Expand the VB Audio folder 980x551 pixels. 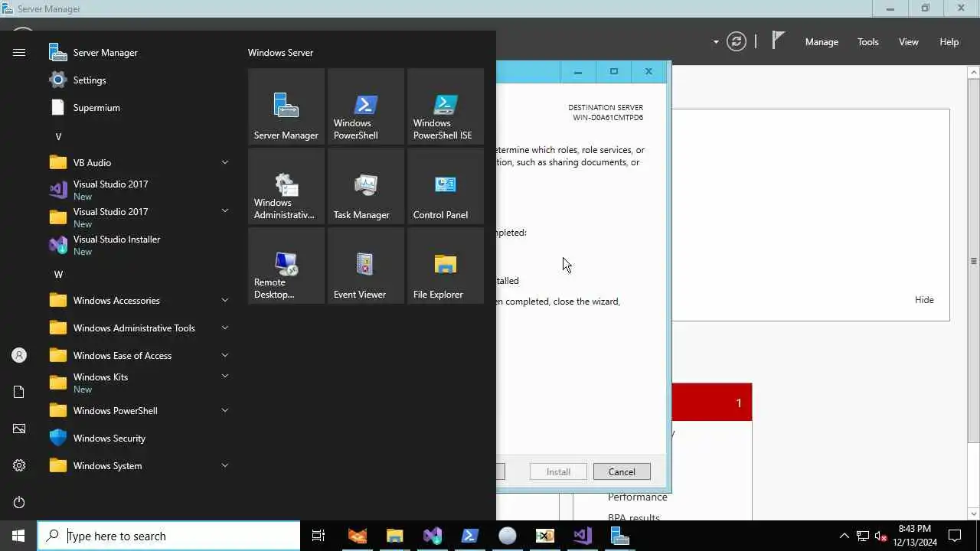[x=140, y=163]
